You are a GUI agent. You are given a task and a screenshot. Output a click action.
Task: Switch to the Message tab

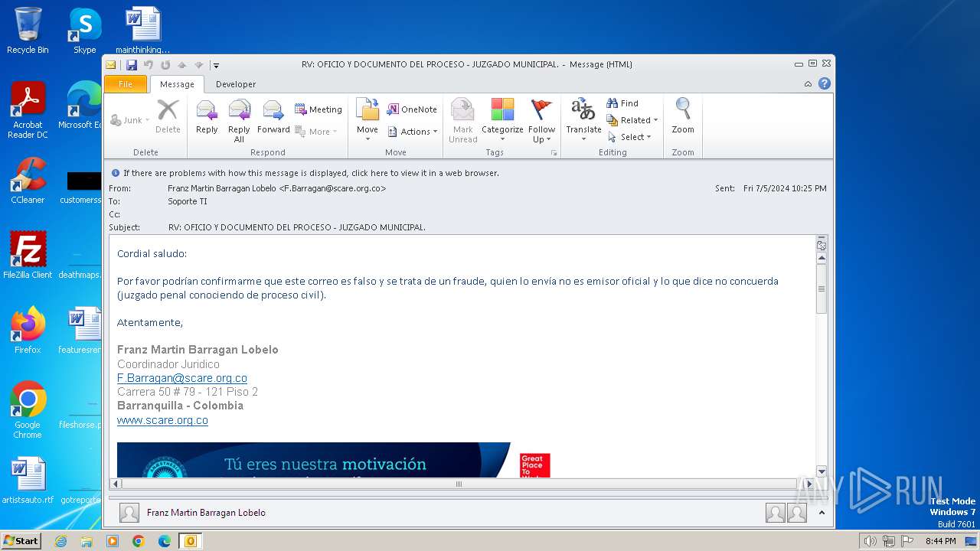[177, 84]
